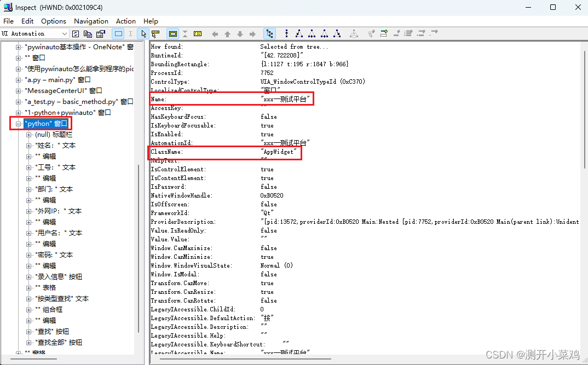Screen dimensions: 588x365
Task: Toggle the yellow highlight rectangle icon
Action: [173, 34]
